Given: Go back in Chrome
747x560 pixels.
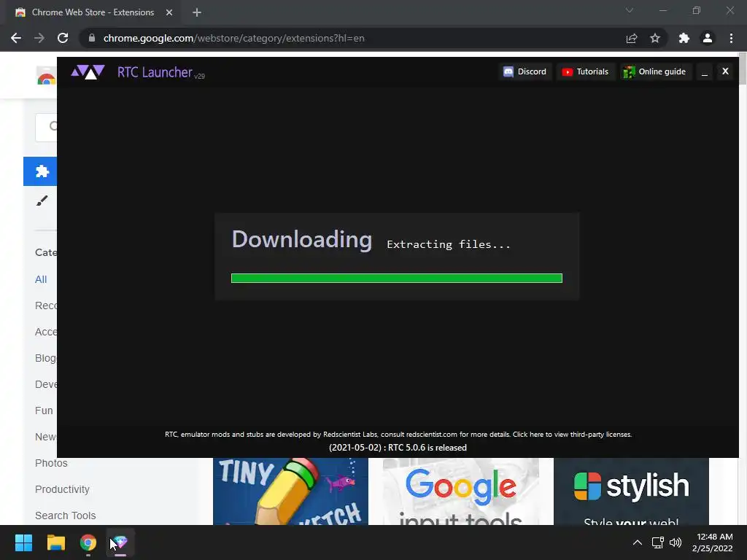Looking at the screenshot, I should 16,38.
